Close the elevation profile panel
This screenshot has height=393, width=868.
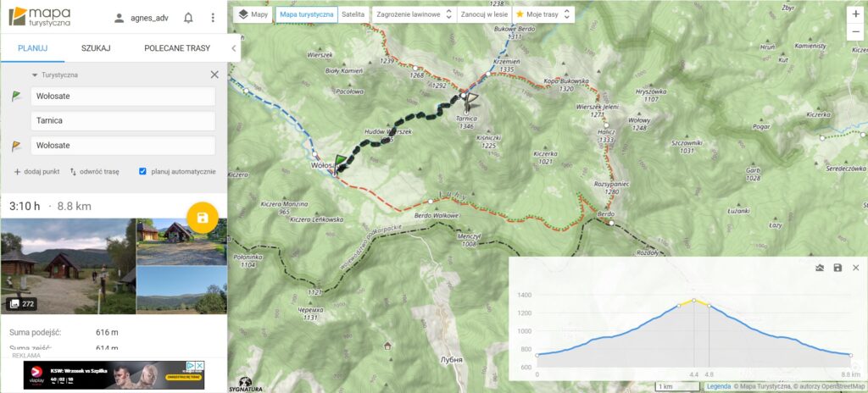click(x=856, y=268)
